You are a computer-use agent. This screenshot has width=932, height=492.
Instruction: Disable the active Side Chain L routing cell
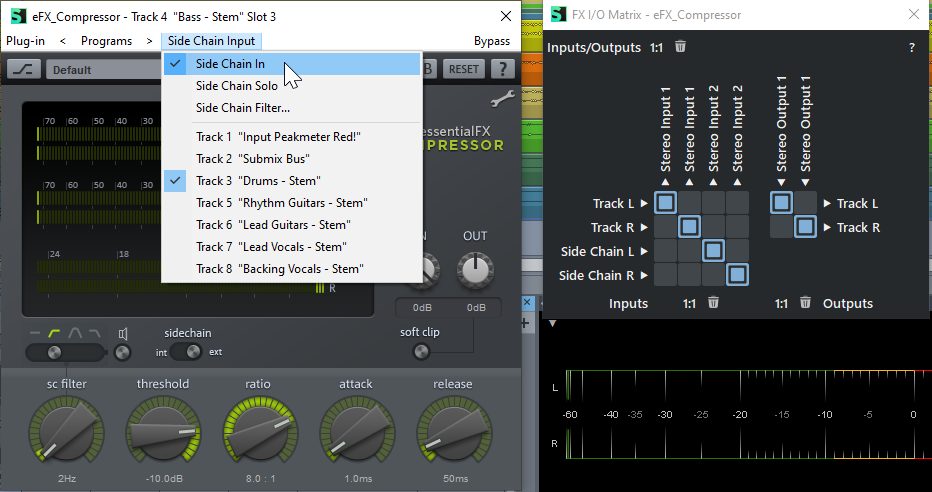[x=713, y=251]
